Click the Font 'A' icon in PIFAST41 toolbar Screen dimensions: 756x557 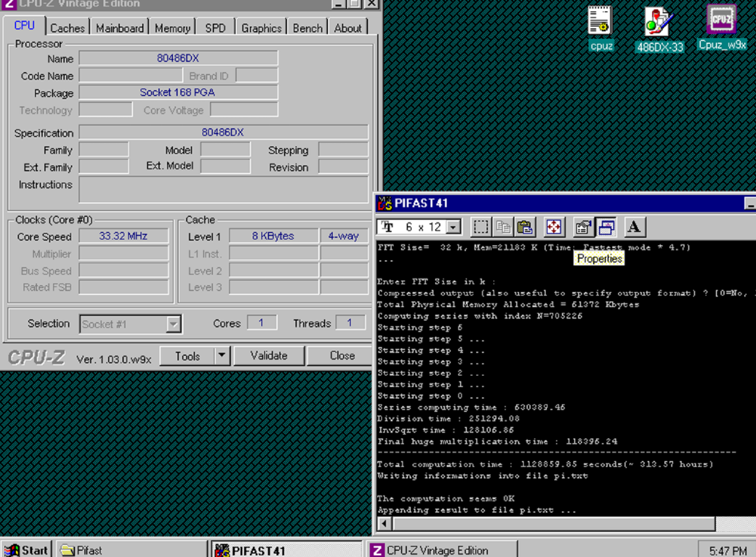pos(634,227)
